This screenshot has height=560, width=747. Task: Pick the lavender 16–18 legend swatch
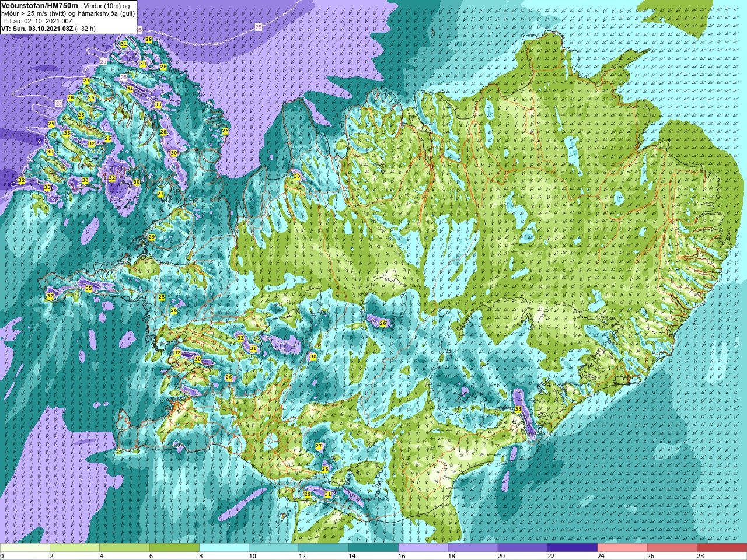423,548
